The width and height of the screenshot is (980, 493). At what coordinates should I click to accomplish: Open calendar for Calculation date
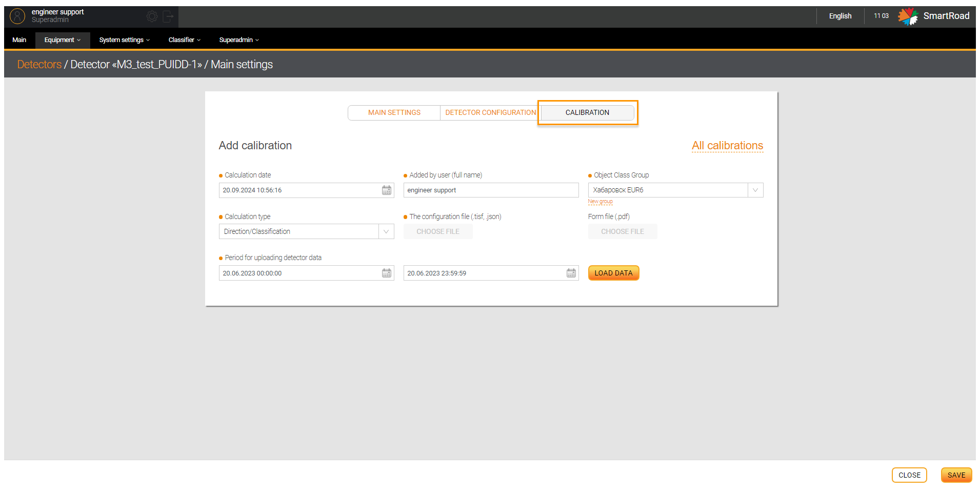click(387, 190)
